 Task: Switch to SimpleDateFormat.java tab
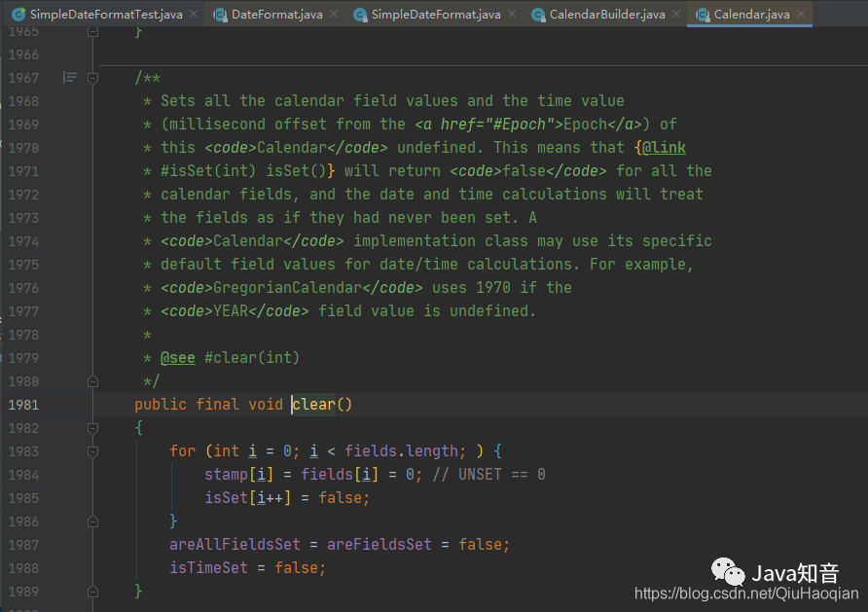tap(436, 15)
